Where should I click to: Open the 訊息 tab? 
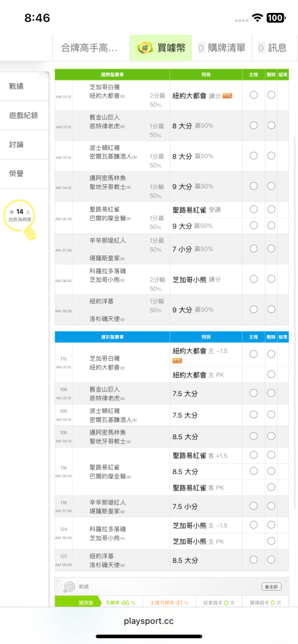(272, 48)
